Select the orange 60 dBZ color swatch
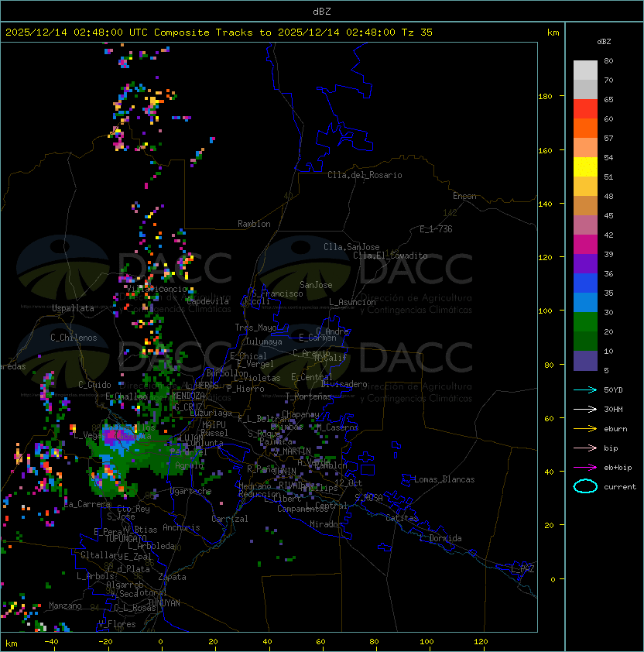The height and width of the screenshot is (652, 644). (x=585, y=128)
